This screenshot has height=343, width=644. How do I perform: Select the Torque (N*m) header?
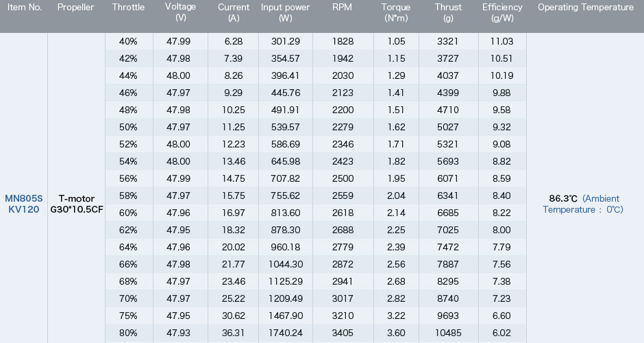(x=395, y=12)
